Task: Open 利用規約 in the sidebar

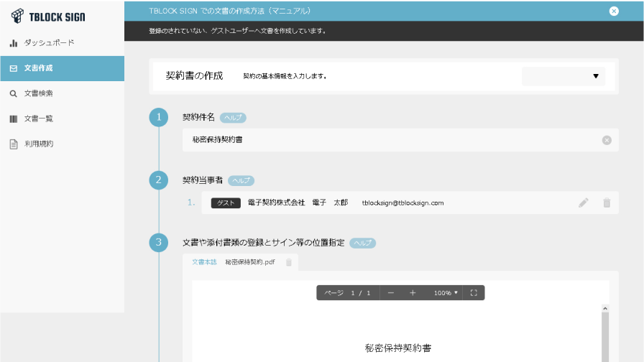Action: click(x=38, y=144)
